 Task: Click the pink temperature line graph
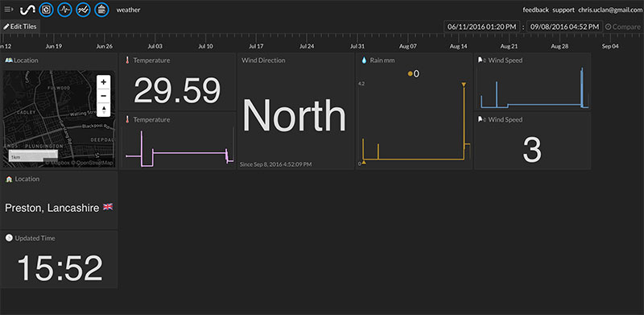[180, 149]
